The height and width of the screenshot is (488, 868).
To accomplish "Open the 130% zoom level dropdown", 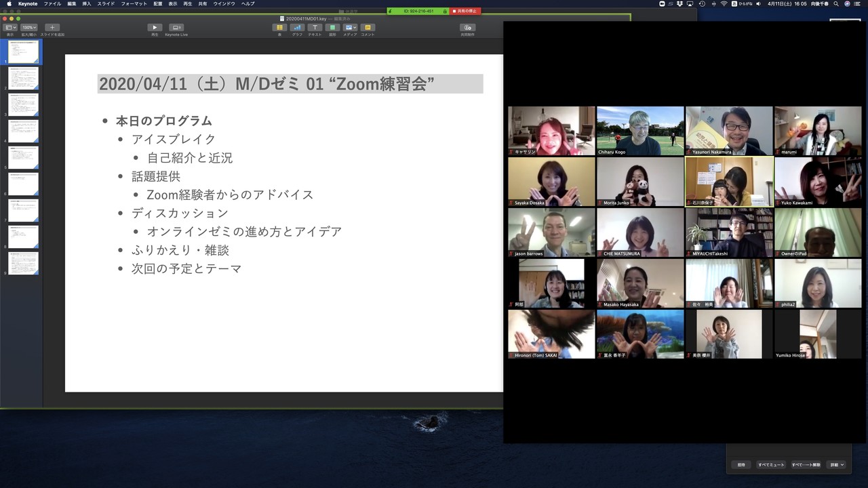I will coord(28,28).
